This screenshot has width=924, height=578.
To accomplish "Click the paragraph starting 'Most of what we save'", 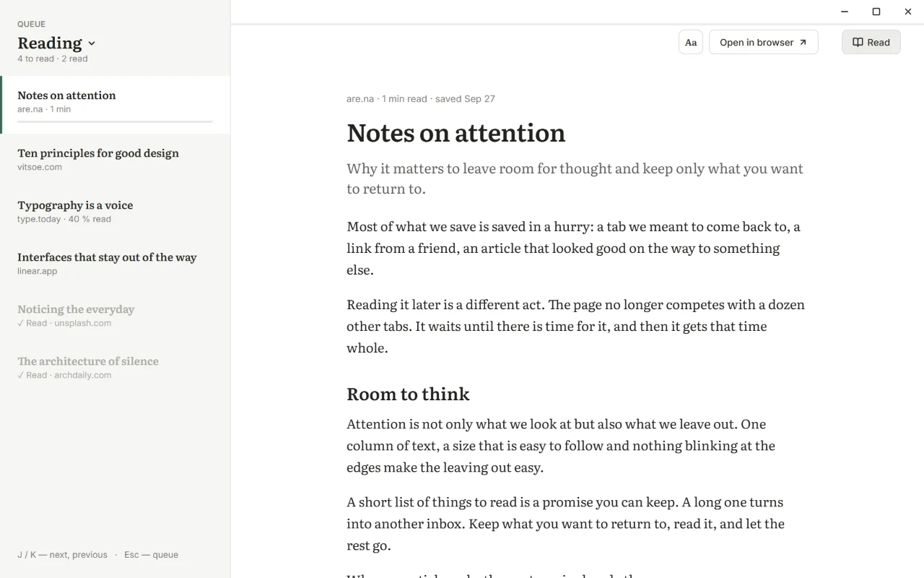I will click(574, 248).
